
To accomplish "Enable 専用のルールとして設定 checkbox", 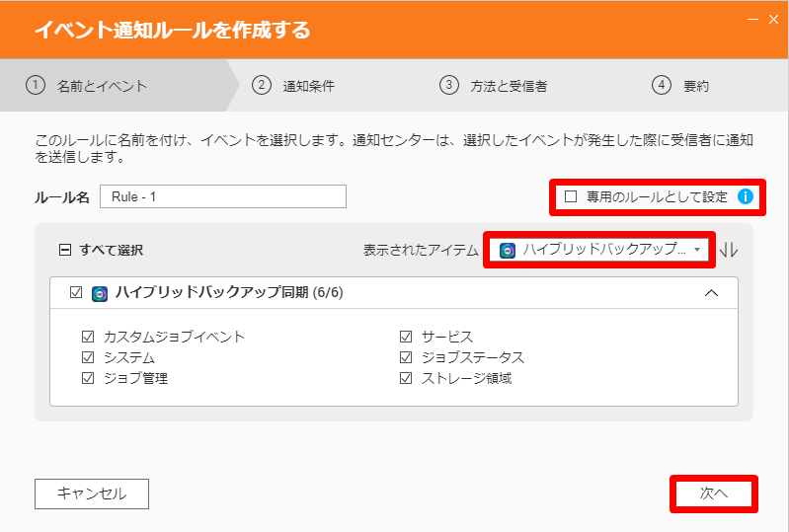I will 571,196.
